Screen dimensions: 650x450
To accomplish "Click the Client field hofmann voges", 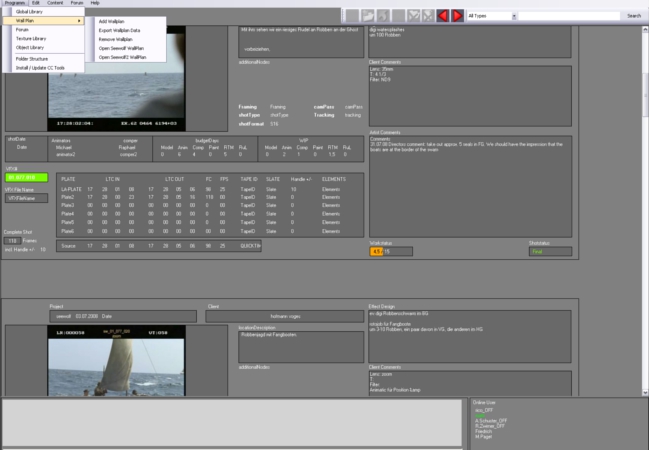I will pos(285,316).
